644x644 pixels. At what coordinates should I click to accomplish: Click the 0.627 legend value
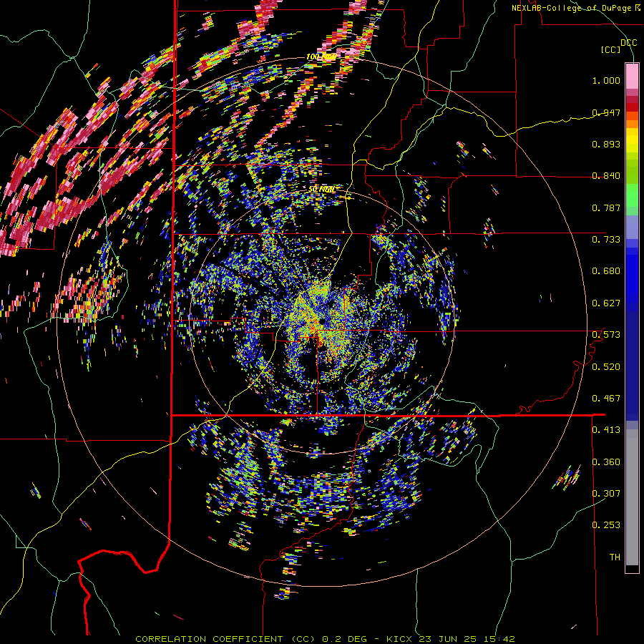click(x=606, y=303)
